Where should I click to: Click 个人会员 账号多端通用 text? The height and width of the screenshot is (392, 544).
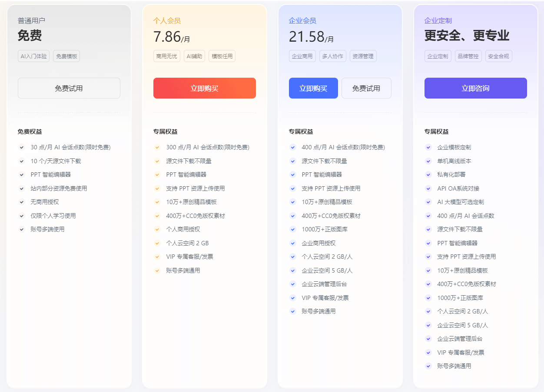coord(183,270)
